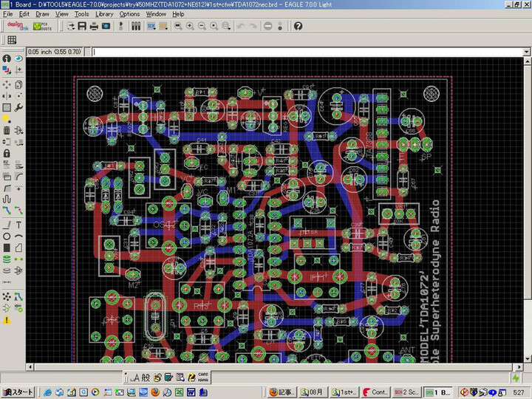Click into the command line text field

[x=296, y=52]
